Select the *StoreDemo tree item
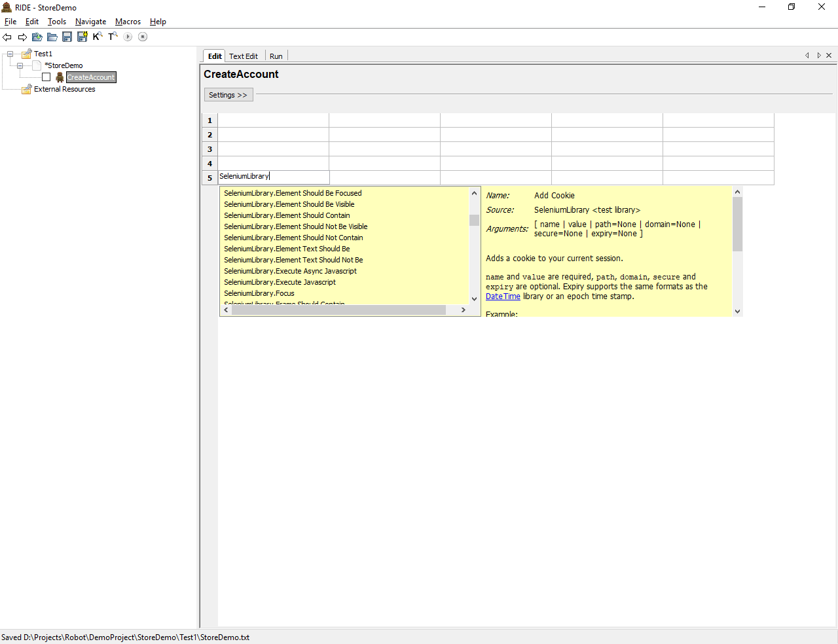The width and height of the screenshot is (838, 644). (64, 65)
